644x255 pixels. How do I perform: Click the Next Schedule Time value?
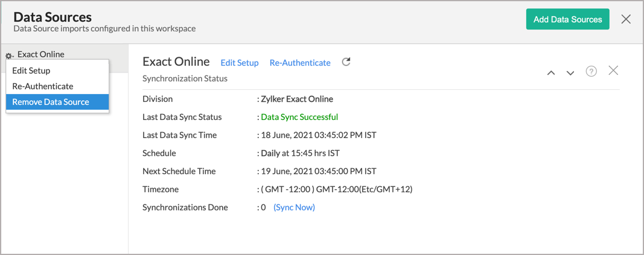(x=319, y=171)
